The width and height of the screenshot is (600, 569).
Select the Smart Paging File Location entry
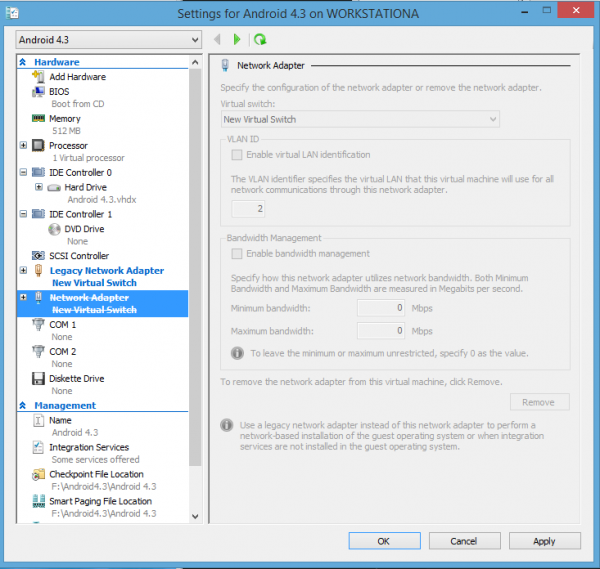(101, 501)
